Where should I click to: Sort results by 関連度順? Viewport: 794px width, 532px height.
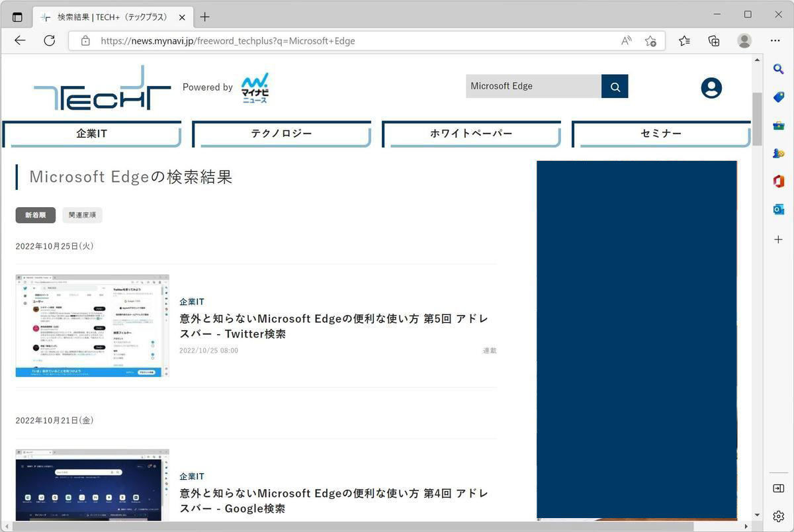(x=82, y=215)
